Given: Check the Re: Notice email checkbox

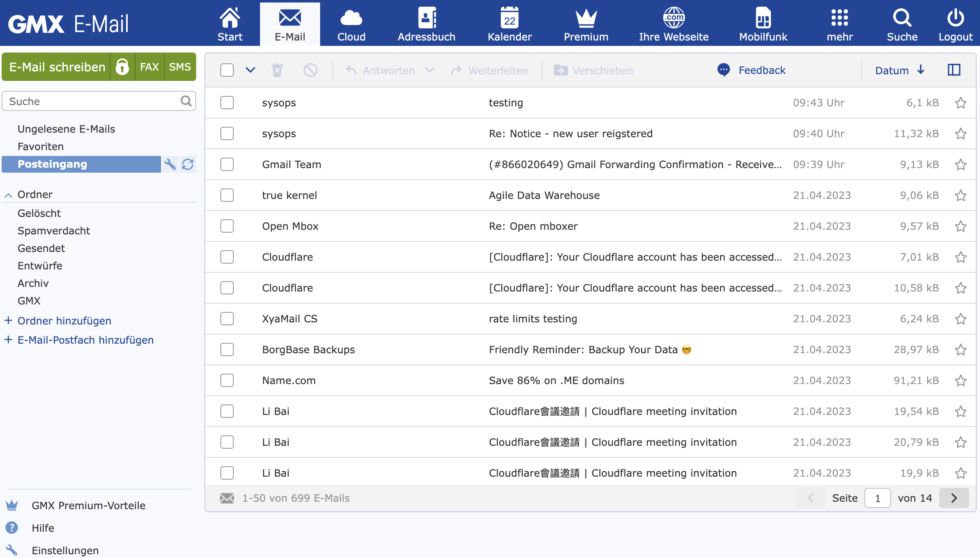Looking at the screenshot, I should (227, 133).
